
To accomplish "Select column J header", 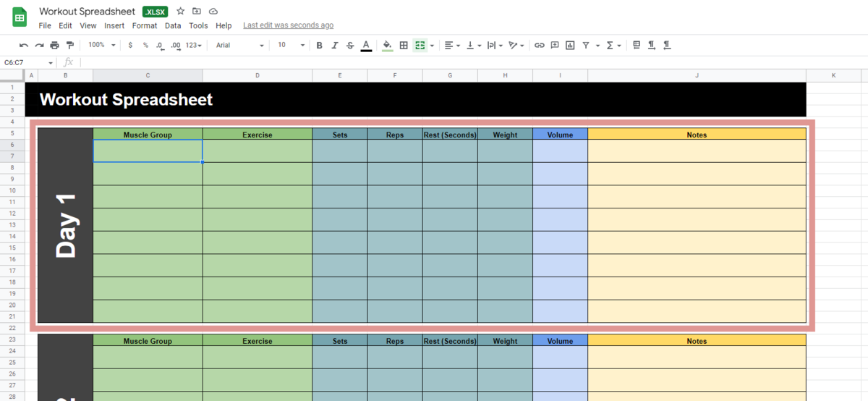I will [x=697, y=75].
